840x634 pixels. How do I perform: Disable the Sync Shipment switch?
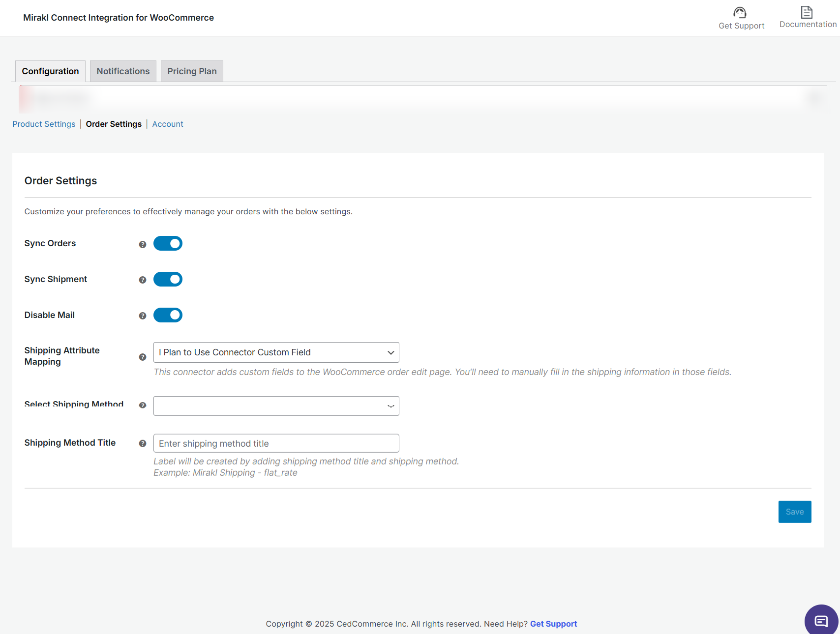tap(168, 280)
